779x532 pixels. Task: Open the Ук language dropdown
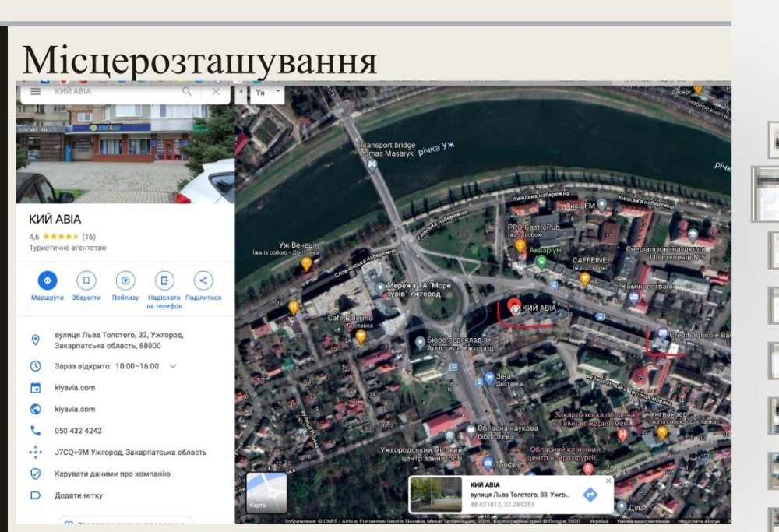pyautogui.click(x=267, y=92)
